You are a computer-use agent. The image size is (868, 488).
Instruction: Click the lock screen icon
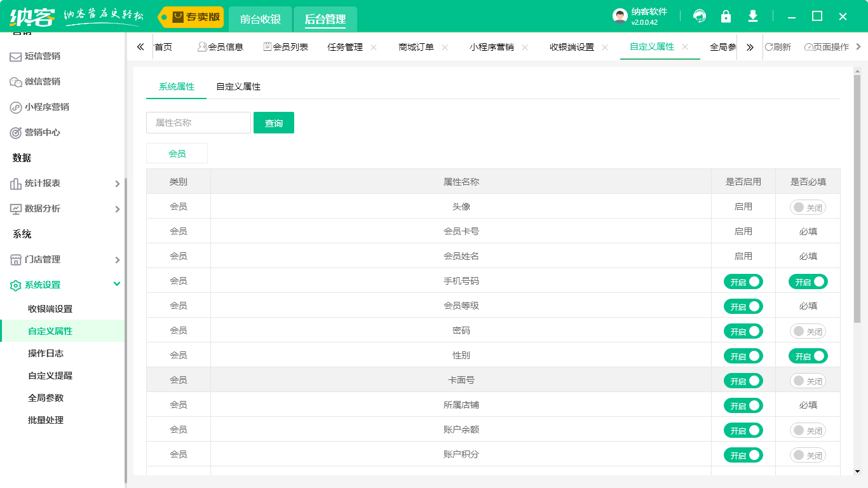(726, 17)
